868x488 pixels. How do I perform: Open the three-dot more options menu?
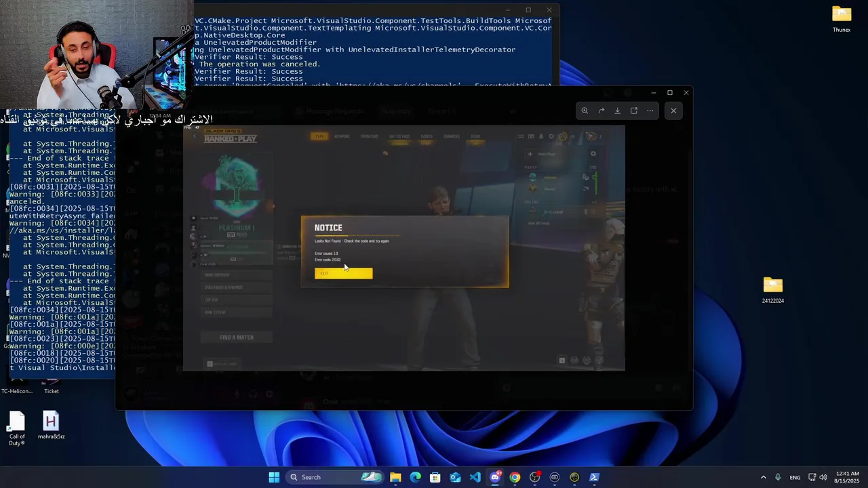coord(650,110)
